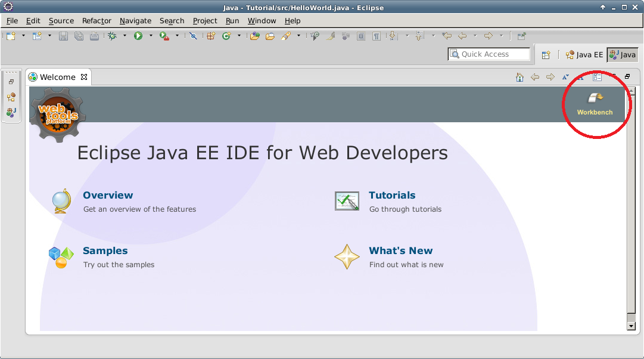Image resolution: width=644 pixels, height=359 pixels.
Task: Expand the Search dropdown arrow
Action: coord(298,36)
